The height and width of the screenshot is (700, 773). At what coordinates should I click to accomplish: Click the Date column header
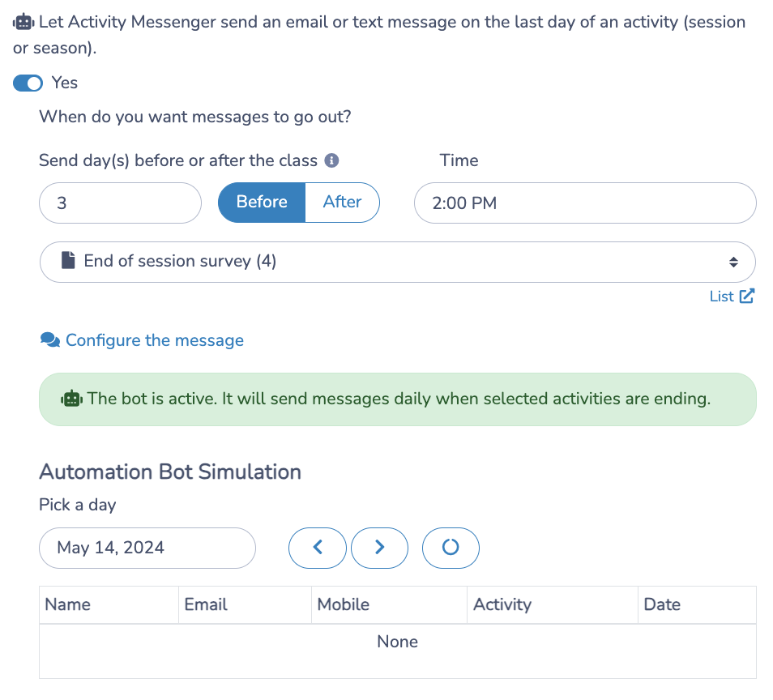697,605
